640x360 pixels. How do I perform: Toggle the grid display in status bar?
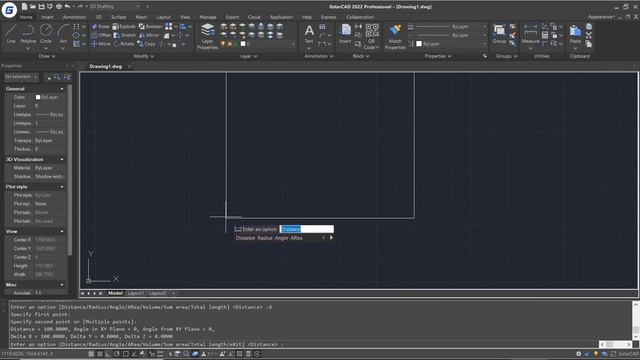(x=100, y=354)
